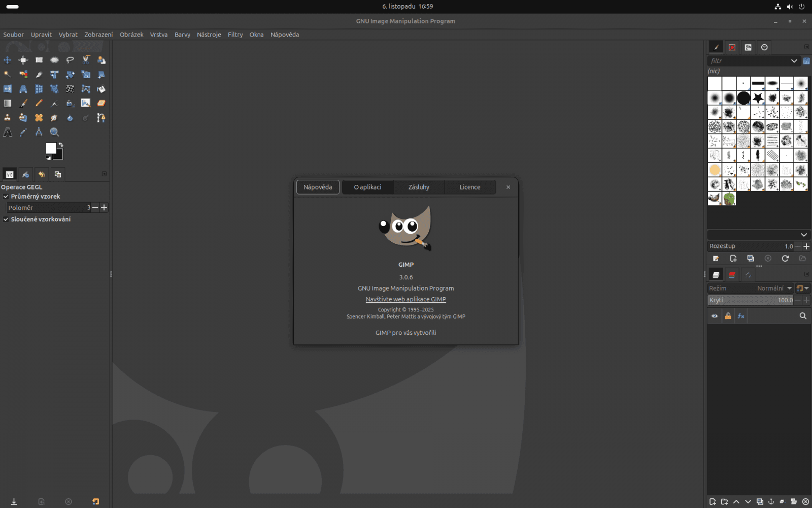Image resolution: width=812 pixels, height=508 pixels.
Task: Select the Zoom magnifier tool
Action: pyautogui.click(x=54, y=132)
